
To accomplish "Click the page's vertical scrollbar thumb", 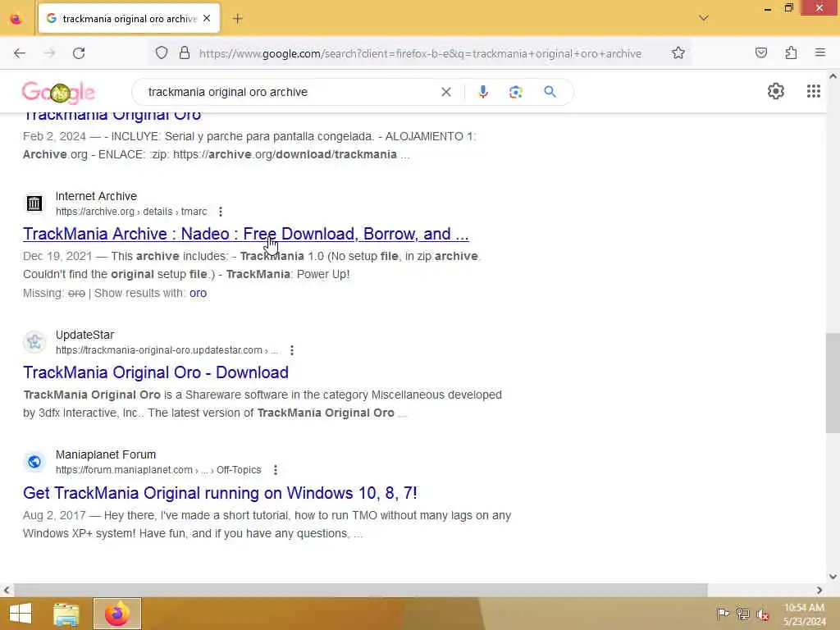I will pyautogui.click(x=833, y=382).
